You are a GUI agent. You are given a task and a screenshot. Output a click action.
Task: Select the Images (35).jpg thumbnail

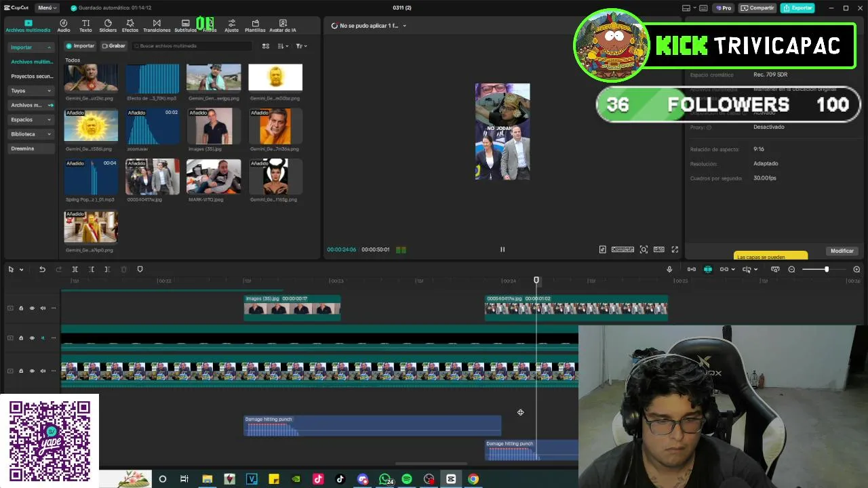pyautogui.click(x=214, y=125)
